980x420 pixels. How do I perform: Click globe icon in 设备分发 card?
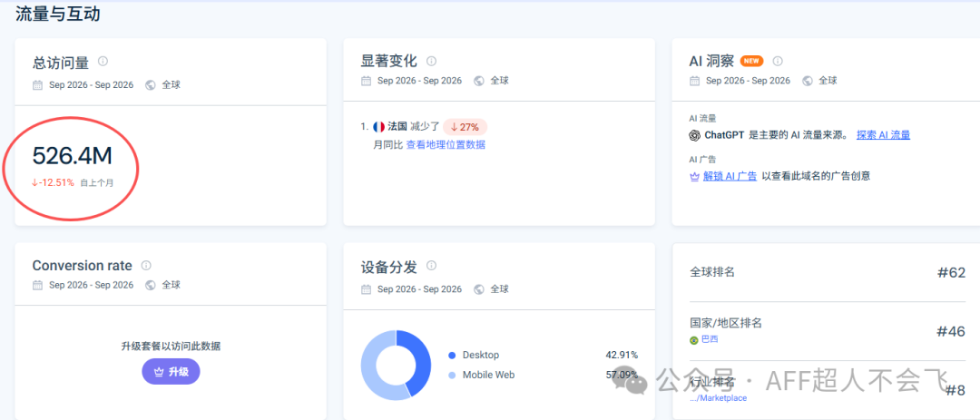[479, 289]
